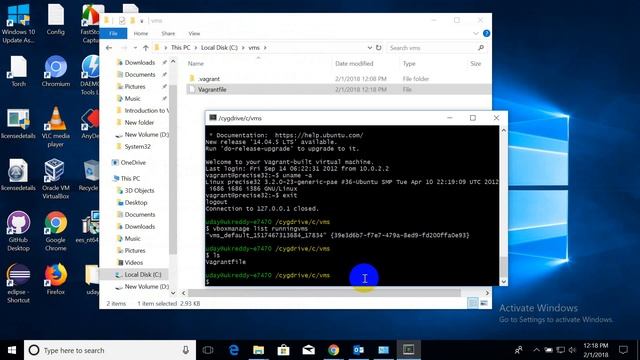Open File Explorer from the taskbar
The width and height of the screenshot is (640, 360).
pyautogui.click(x=258, y=350)
